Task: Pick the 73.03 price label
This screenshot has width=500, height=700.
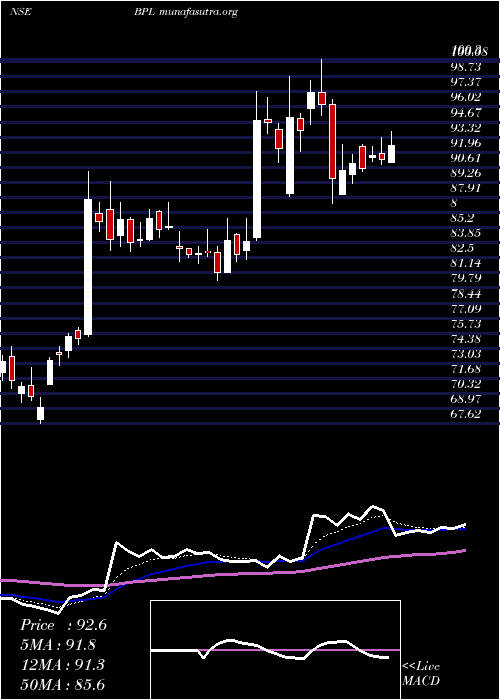Action: point(466,354)
